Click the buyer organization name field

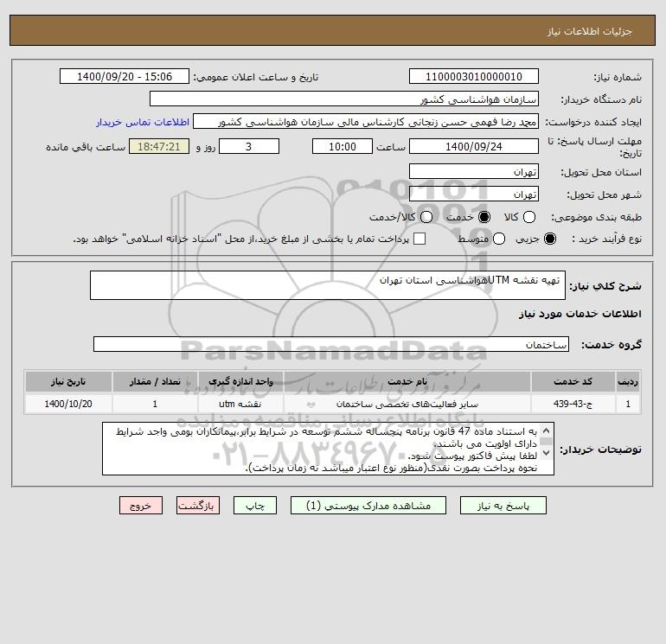coord(344,99)
